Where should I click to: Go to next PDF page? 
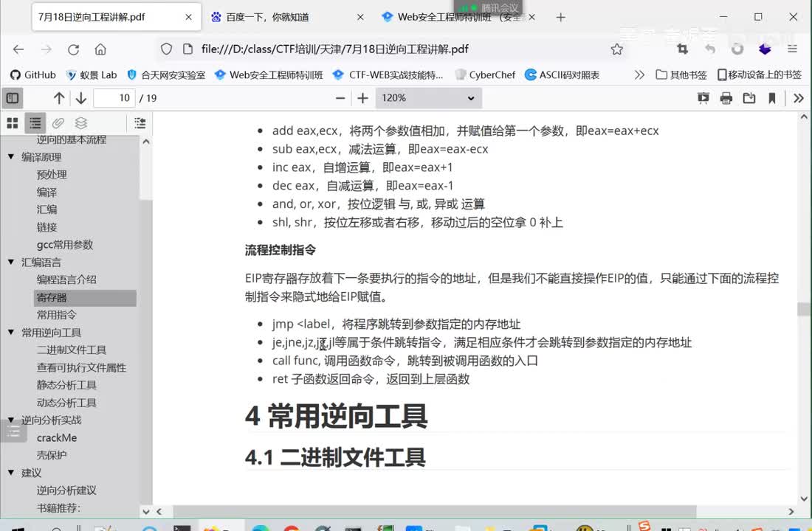(x=80, y=98)
